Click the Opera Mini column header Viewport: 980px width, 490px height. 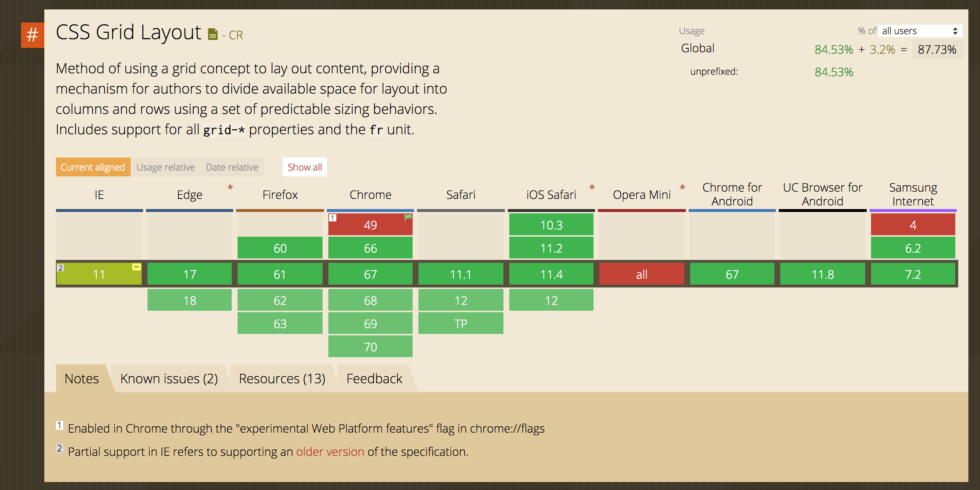(641, 195)
